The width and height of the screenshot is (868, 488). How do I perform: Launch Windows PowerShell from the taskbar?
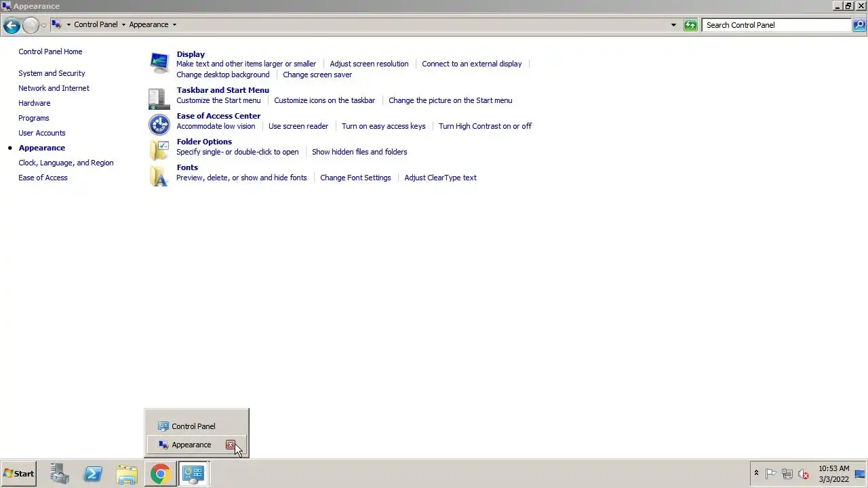click(93, 474)
